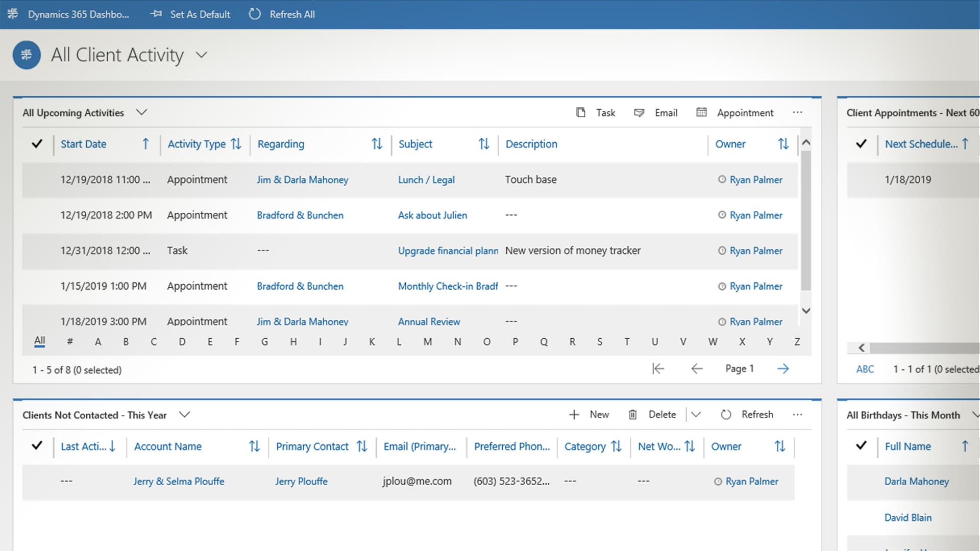Toggle select-all checkmark in Upcoming Activities grid
The height and width of the screenshot is (551, 980).
[x=37, y=144]
